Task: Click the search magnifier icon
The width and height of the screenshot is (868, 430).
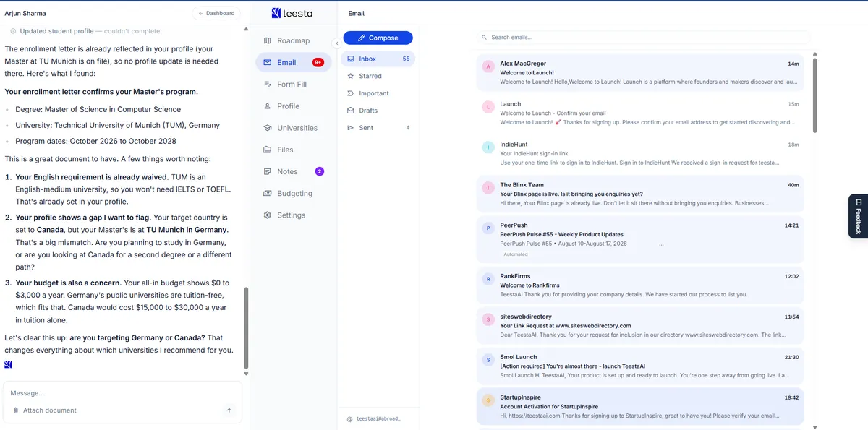Action: pyautogui.click(x=485, y=38)
